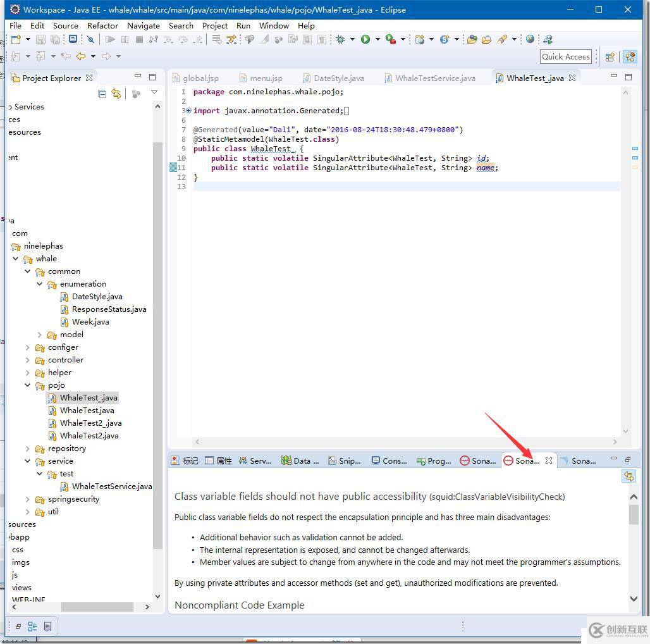
Task: Expand the controller folder
Action: tap(27, 360)
